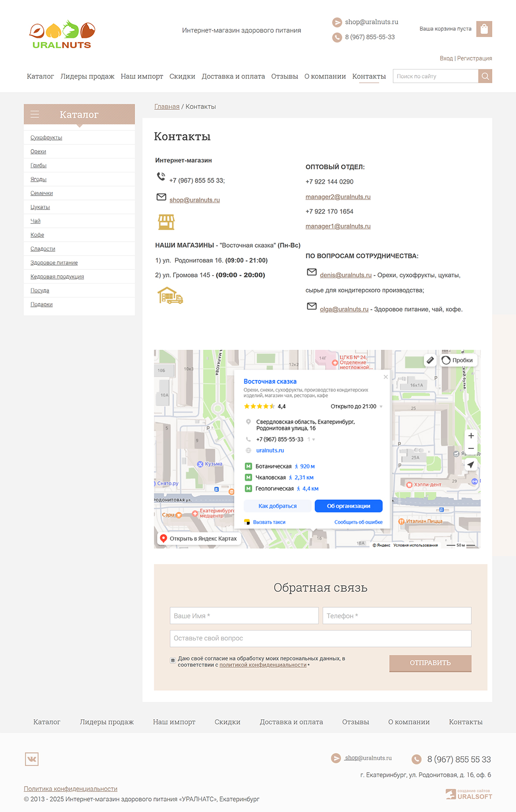Click the map geolocation arrow icon
This screenshot has height=812, width=516.
tap(471, 465)
